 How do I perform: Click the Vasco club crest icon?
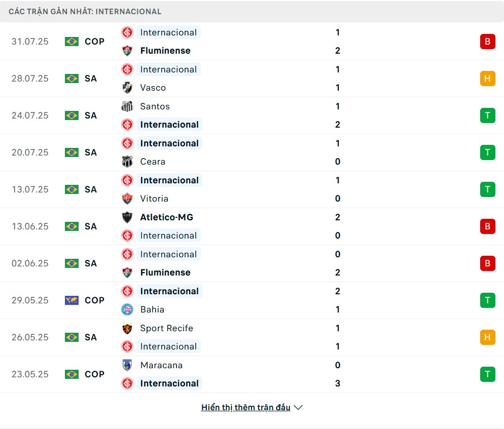click(127, 88)
